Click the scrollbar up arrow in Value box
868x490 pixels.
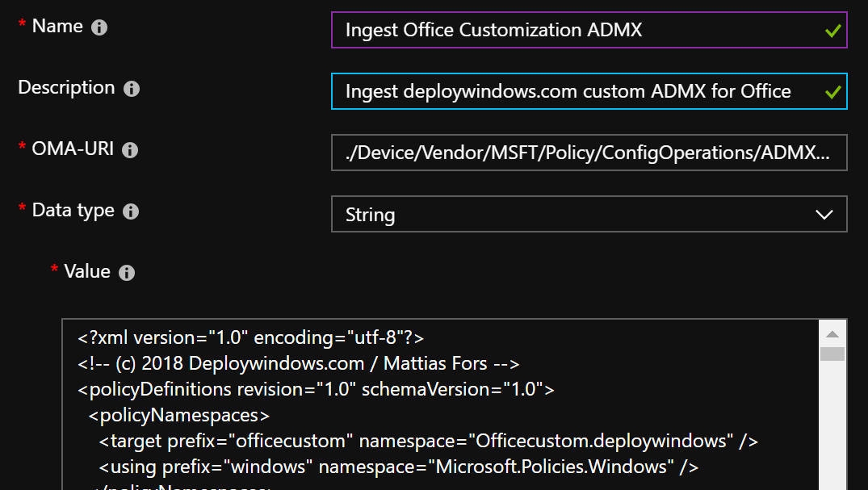(x=832, y=333)
